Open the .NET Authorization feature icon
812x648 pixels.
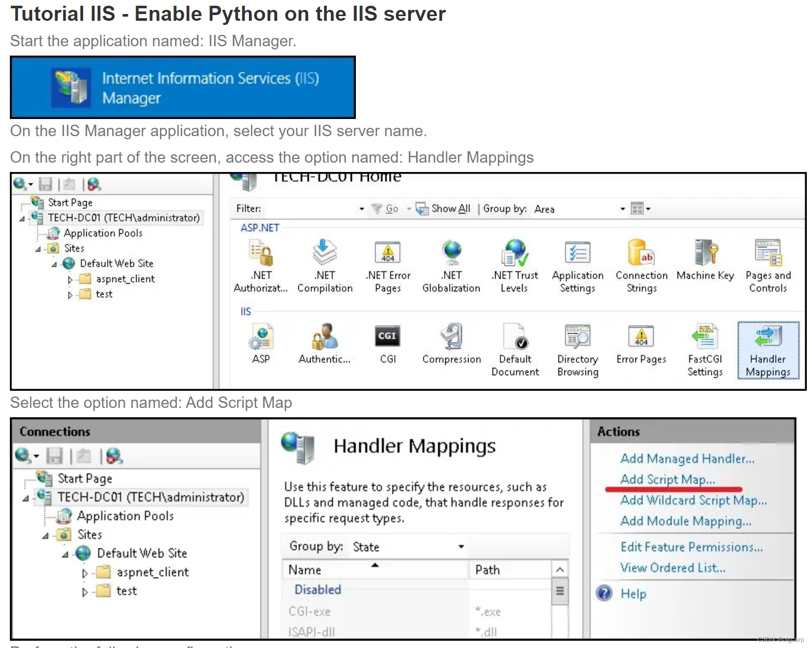point(261,267)
